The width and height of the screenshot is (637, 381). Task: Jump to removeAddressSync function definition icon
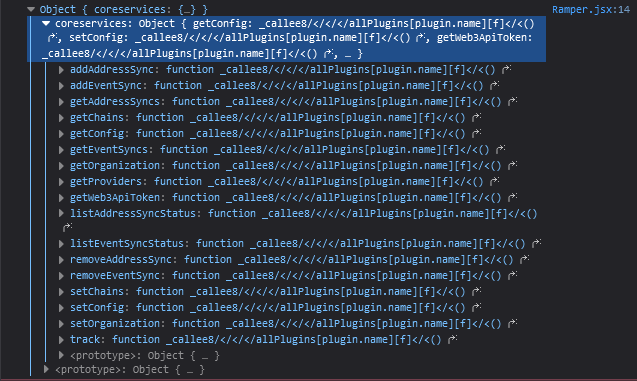tap(524, 259)
